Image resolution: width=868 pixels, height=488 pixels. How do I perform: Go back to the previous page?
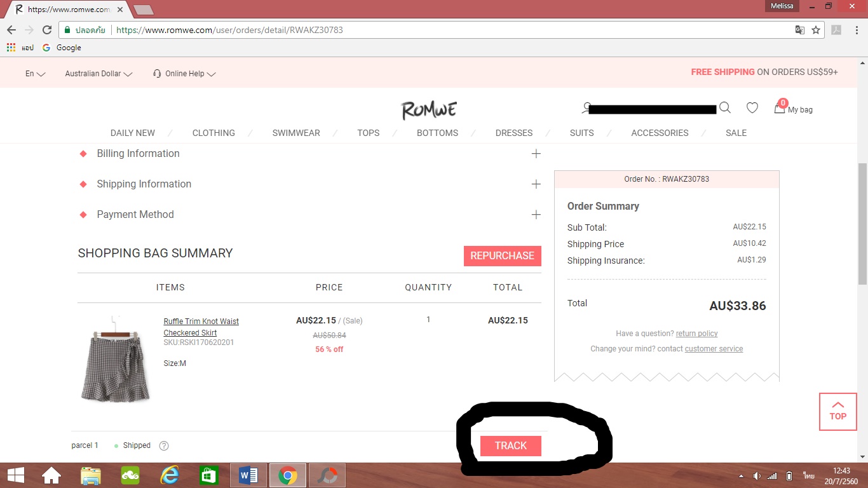click(x=11, y=30)
